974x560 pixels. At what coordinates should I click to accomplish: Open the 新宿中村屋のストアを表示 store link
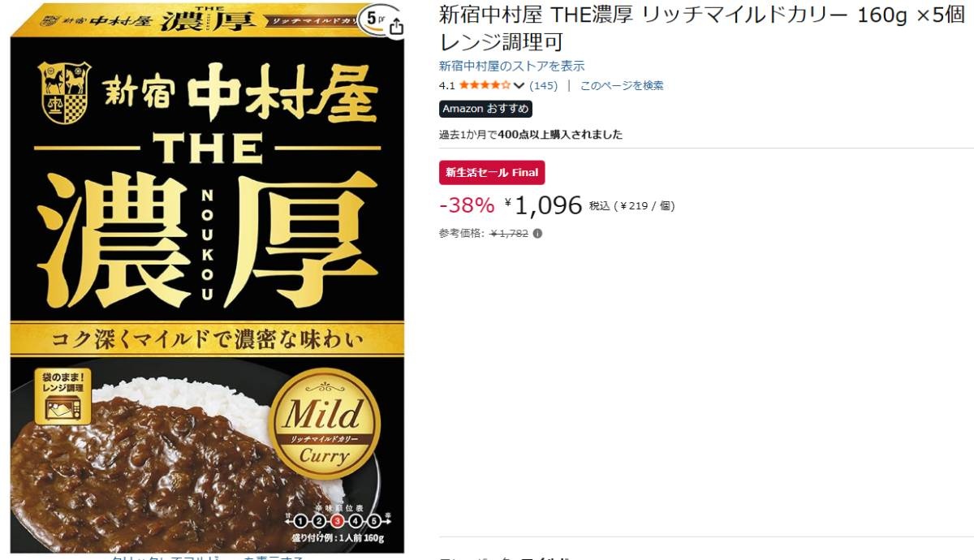pos(511,66)
